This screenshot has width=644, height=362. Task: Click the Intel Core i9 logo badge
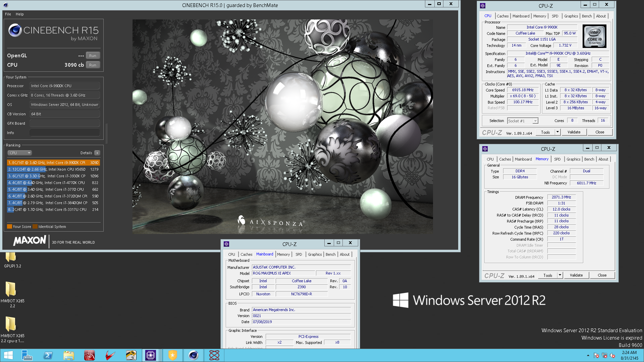coord(594,36)
